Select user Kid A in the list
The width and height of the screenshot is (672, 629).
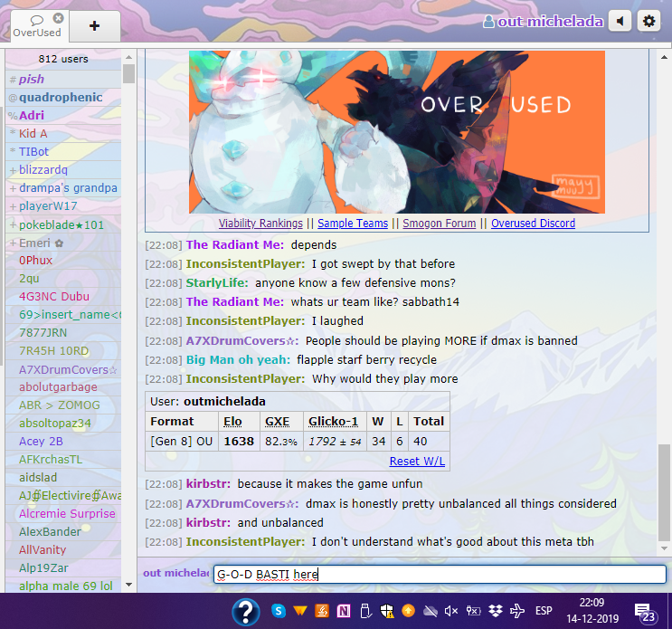coord(63,134)
